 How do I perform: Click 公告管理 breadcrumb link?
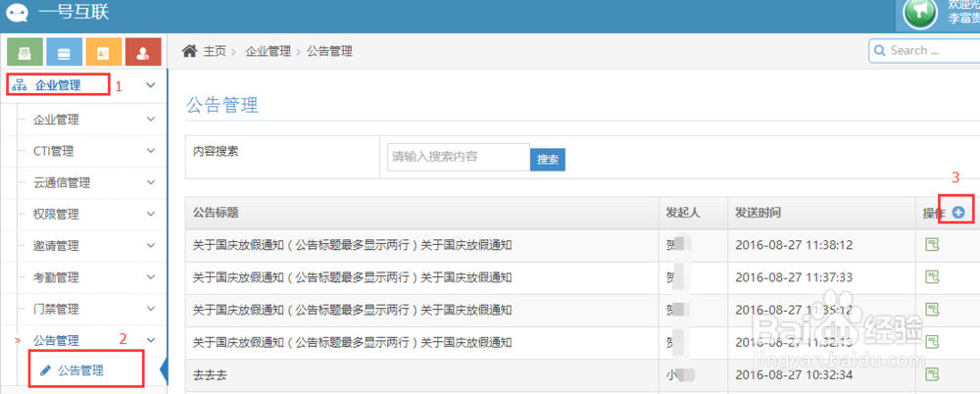tap(329, 51)
